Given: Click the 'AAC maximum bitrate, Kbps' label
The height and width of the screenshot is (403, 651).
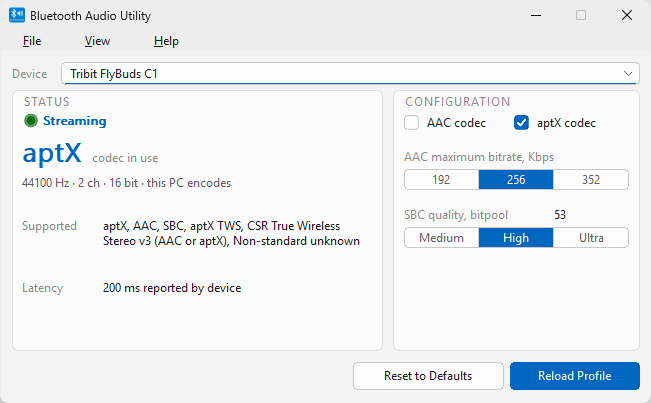Looking at the screenshot, I should [x=479, y=157].
